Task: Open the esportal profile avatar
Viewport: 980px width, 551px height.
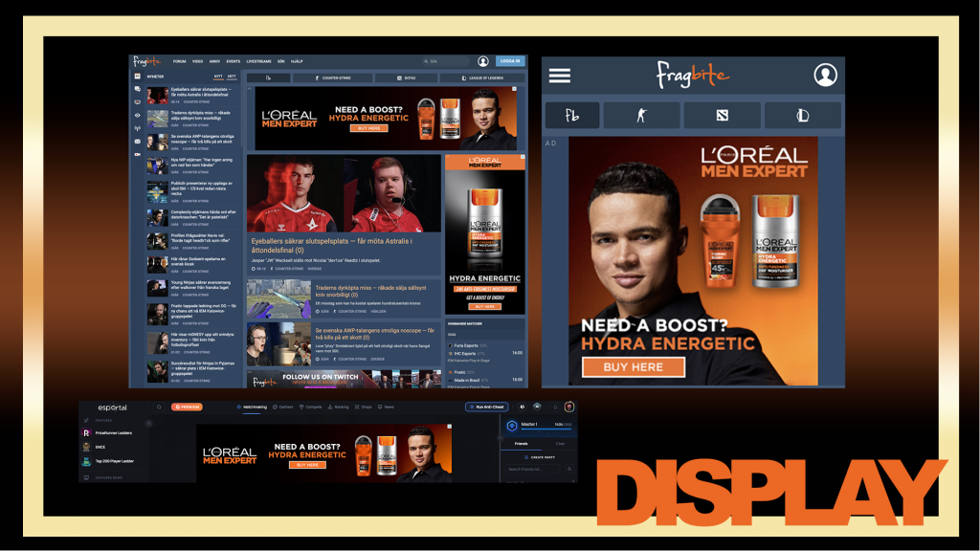Action: pos(569,408)
